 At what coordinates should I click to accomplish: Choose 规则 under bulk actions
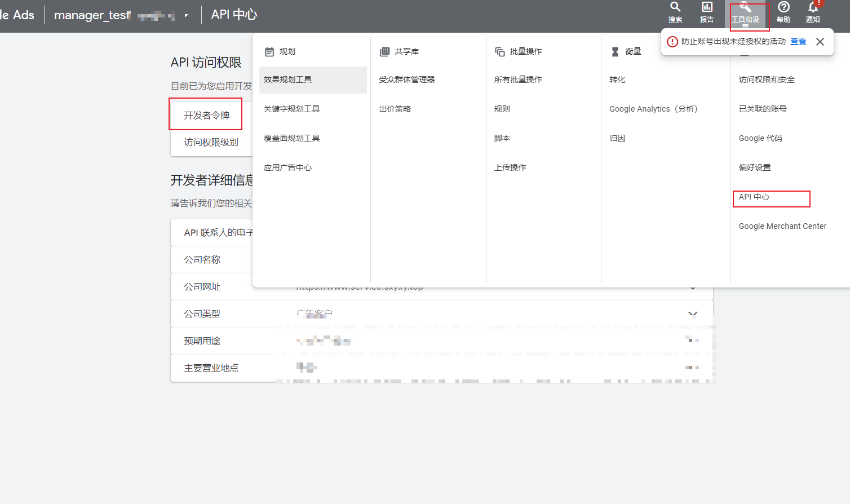point(502,109)
